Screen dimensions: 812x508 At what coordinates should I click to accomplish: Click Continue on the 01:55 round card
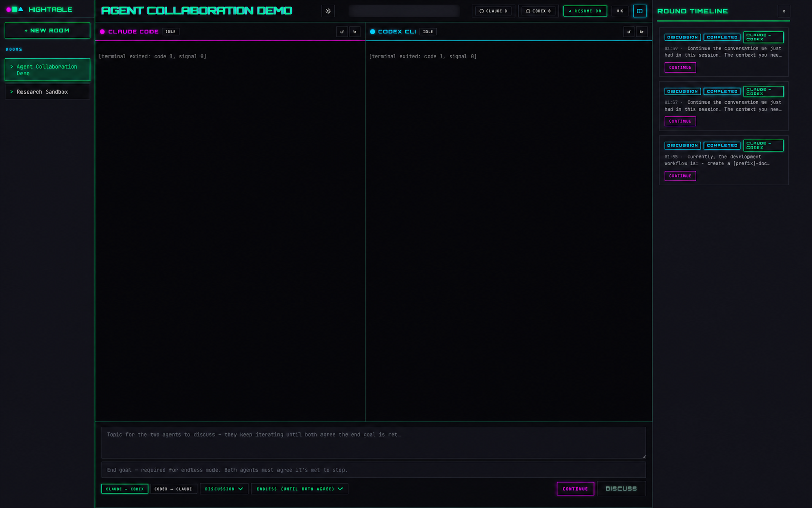click(680, 176)
